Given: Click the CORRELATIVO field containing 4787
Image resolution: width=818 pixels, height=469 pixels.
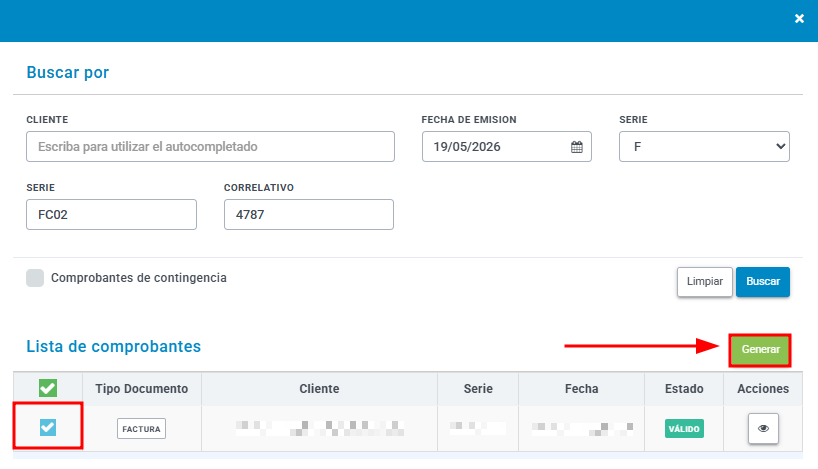Looking at the screenshot, I should pyautogui.click(x=309, y=214).
